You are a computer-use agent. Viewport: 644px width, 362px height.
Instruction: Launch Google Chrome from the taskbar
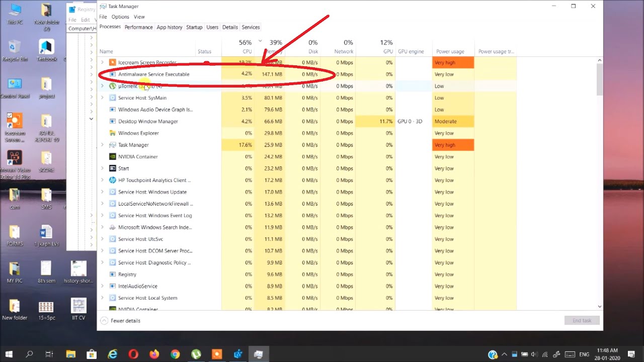click(x=175, y=354)
